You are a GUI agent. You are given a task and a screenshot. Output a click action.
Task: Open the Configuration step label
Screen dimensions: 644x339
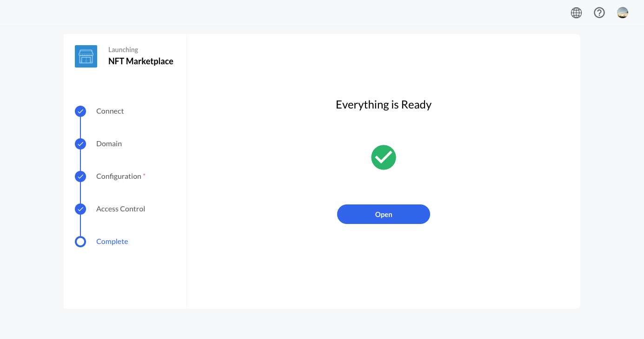119,176
